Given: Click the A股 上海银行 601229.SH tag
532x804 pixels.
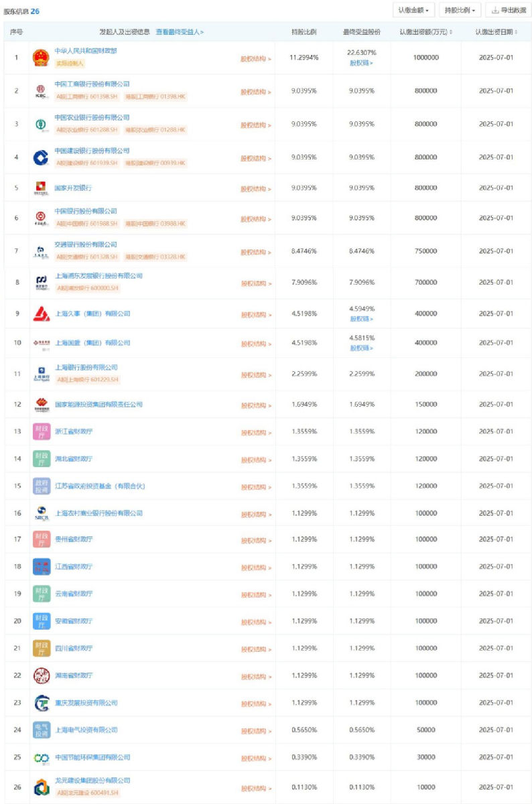Looking at the screenshot, I should pos(86,380).
